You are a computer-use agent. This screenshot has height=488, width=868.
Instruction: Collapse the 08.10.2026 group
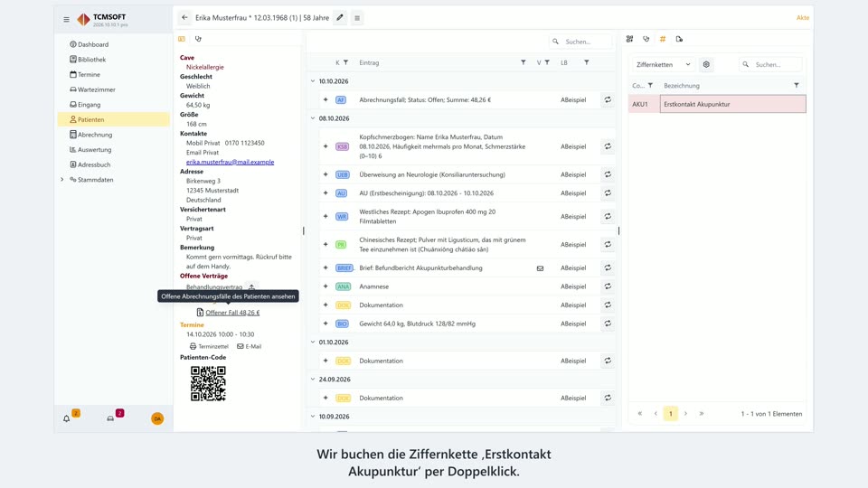point(313,117)
